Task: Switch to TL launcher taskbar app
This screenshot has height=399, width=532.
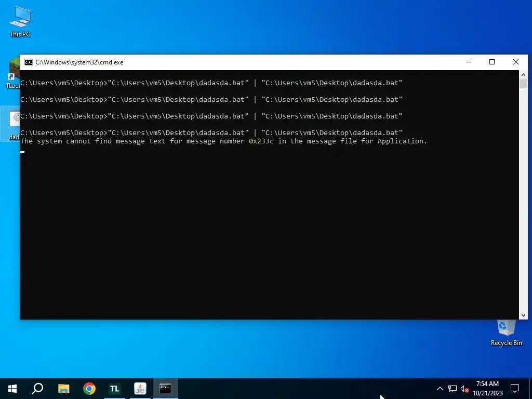Action: (115, 389)
